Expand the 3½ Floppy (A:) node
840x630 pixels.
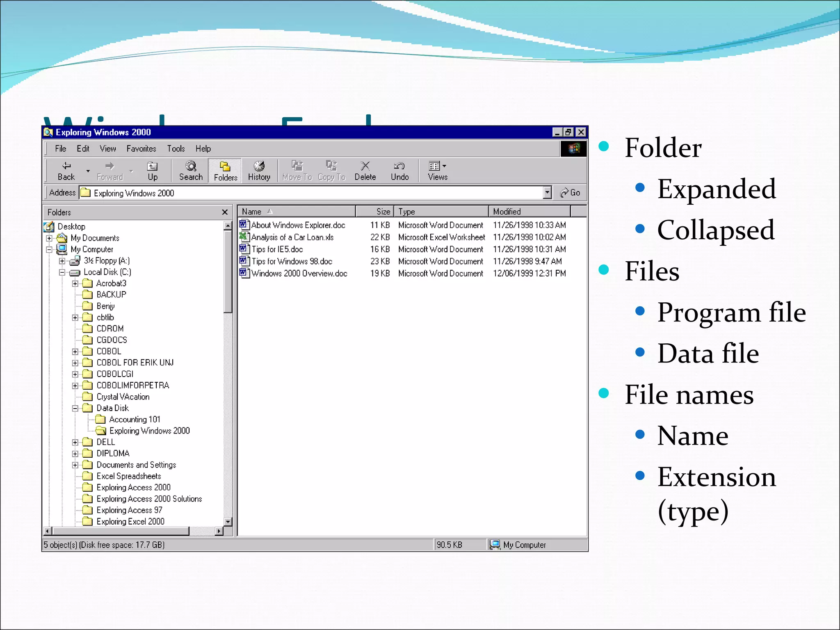(x=62, y=261)
